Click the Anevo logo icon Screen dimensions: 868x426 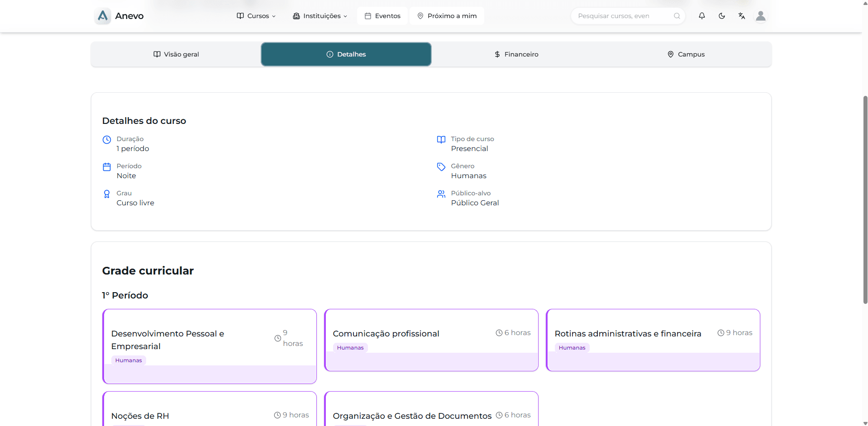[103, 16]
